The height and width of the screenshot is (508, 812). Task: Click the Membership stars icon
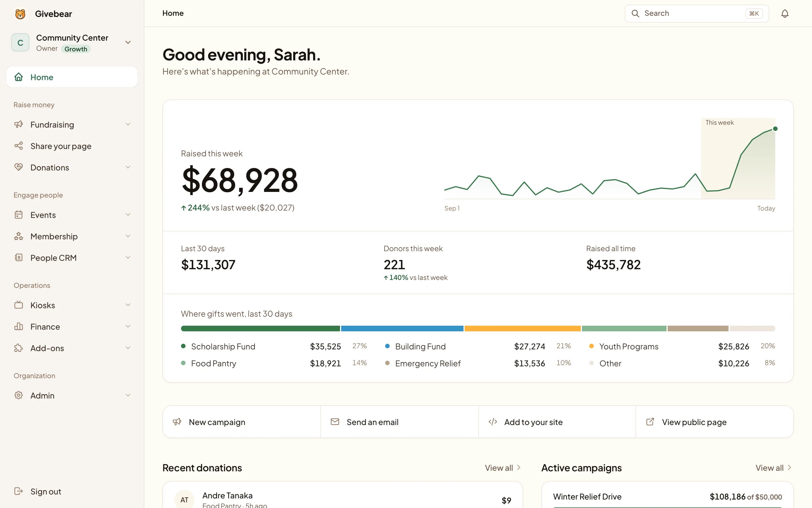(x=18, y=236)
